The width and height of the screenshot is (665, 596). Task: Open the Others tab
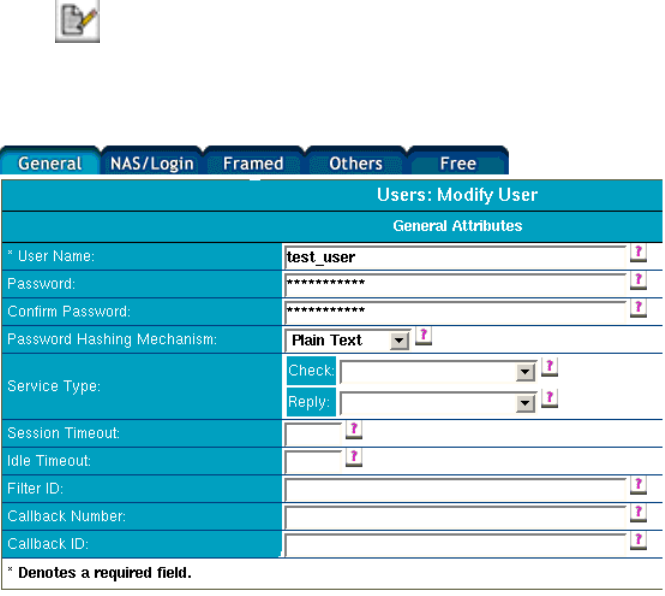[355, 161]
